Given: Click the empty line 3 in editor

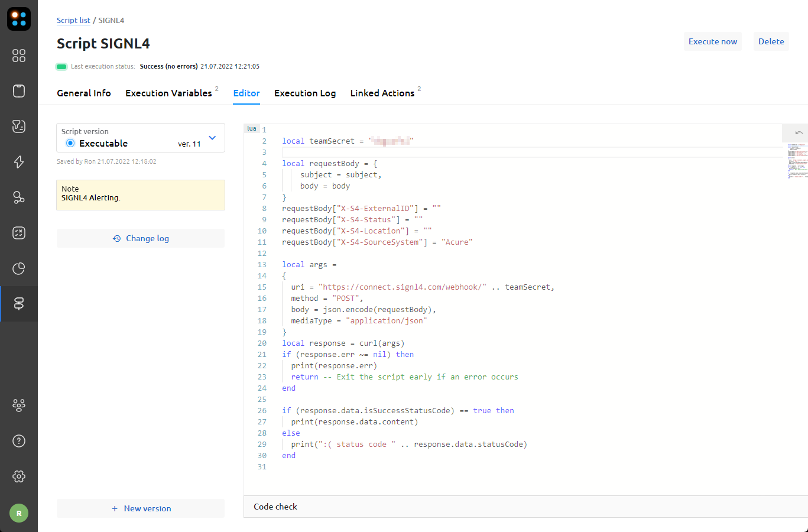Looking at the screenshot, I should (532, 152).
